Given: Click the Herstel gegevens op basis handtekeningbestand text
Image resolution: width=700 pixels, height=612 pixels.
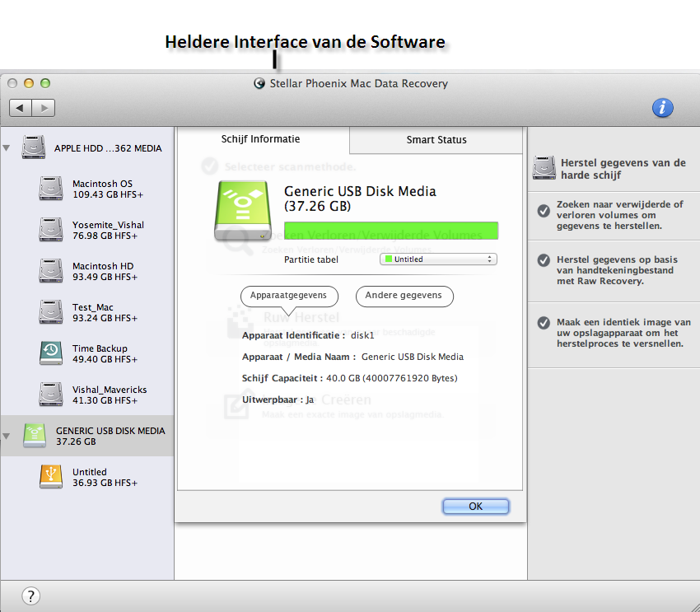Looking at the screenshot, I should [617, 270].
